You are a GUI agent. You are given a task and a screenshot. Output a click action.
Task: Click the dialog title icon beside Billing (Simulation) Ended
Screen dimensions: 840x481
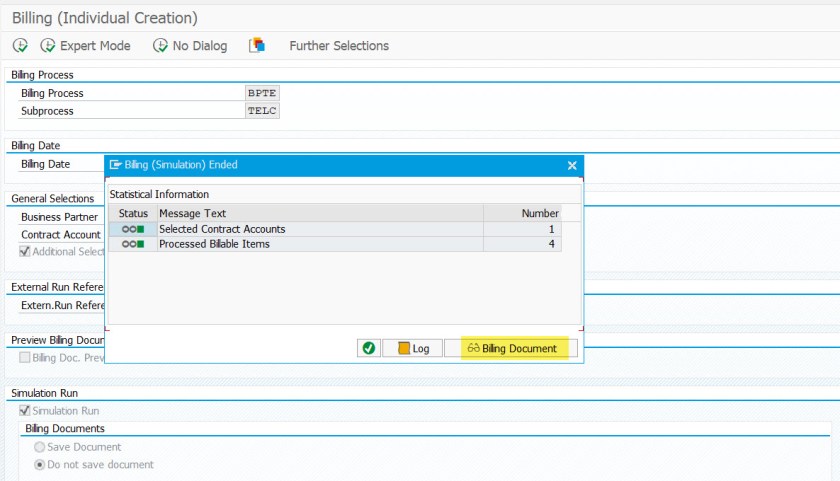tap(115, 164)
